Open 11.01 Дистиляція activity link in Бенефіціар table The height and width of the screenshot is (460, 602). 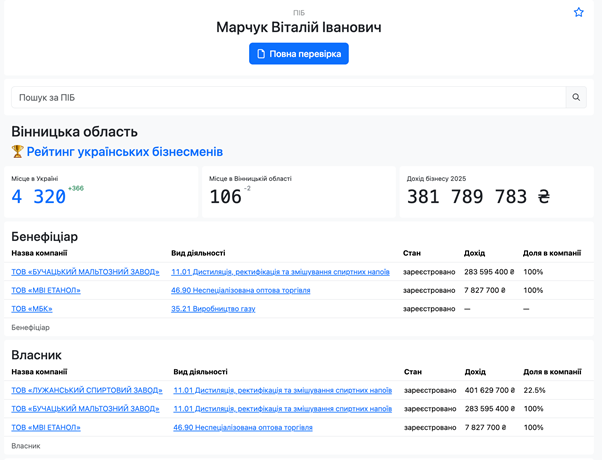click(280, 272)
